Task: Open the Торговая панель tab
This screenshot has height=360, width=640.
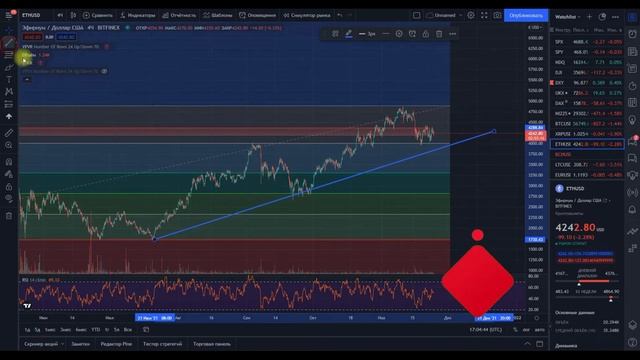Action: click(211, 344)
